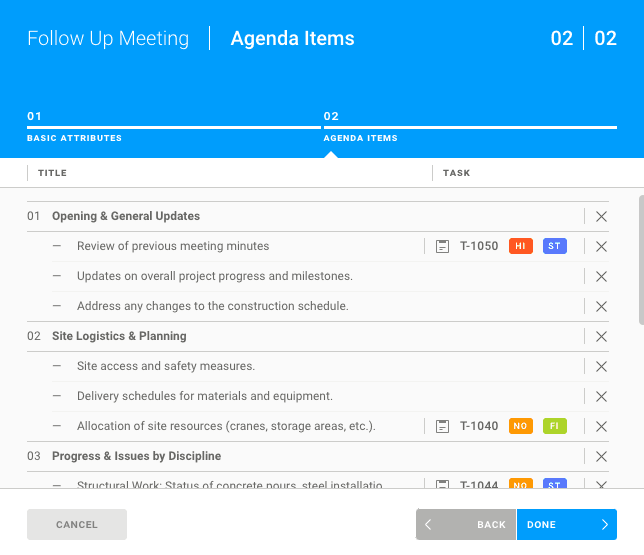Remove the Site Logistics & Planning section
The width and height of the screenshot is (644, 555).
[x=601, y=336]
